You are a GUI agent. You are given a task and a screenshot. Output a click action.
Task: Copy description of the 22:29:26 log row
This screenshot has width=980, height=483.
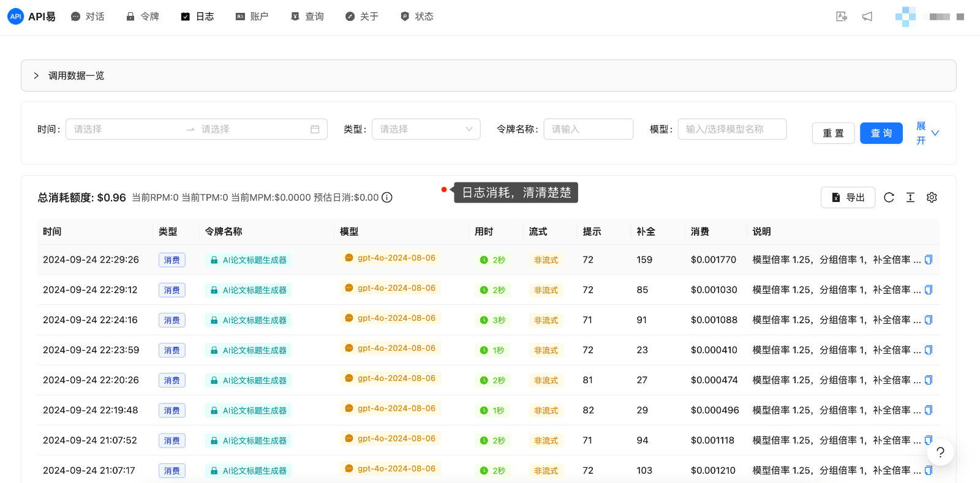[x=929, y=260]
